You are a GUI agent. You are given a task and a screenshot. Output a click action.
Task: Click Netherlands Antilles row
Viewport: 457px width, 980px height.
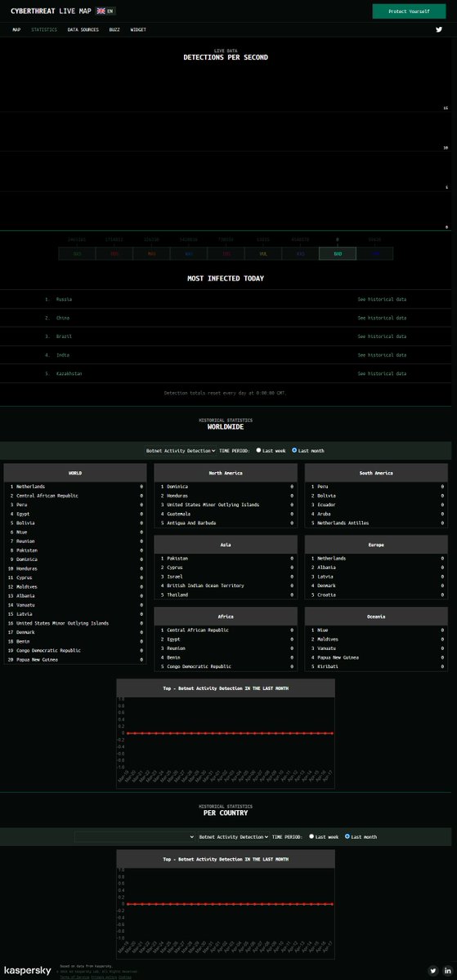pyautogui.click(x=376, y=523)
